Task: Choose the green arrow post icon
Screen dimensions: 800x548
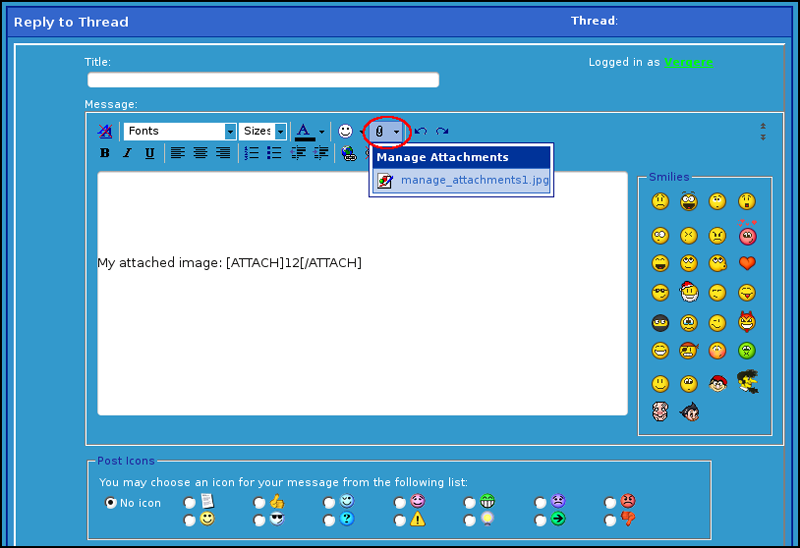Action: coord(540,520)
